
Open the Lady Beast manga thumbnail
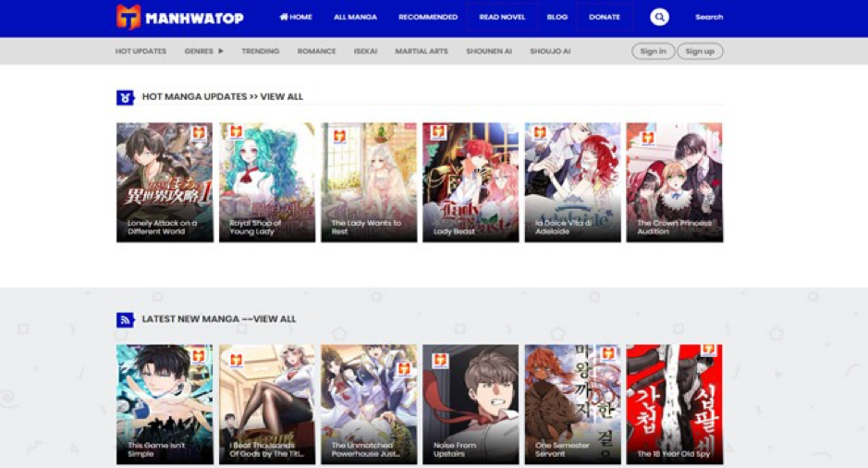coord(471,182)
